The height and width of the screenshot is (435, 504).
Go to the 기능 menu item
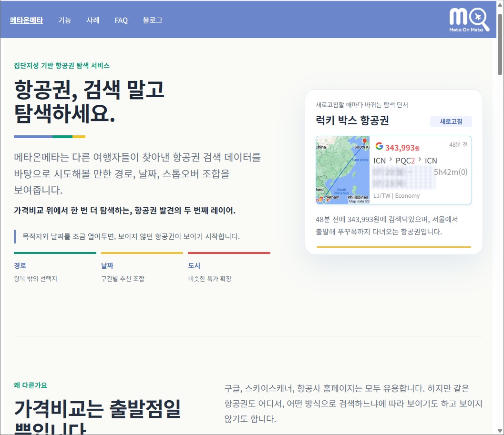(x=64, y=20)
